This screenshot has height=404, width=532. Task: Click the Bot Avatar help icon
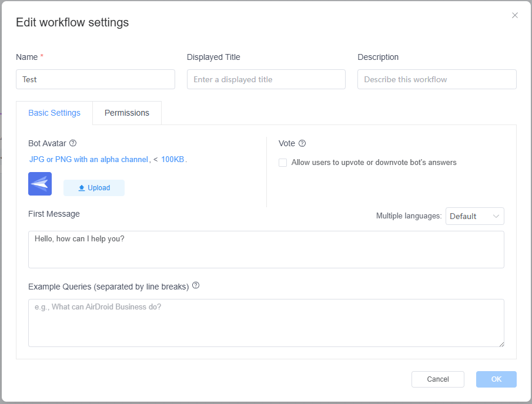tap(73, 143)
